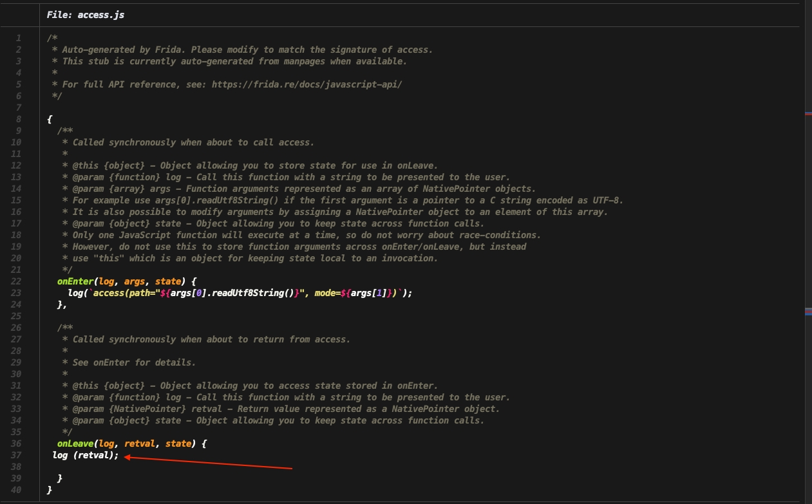Click the opening brace on line 8
Viewport: 812px width, 504px height.
(50, 119)
